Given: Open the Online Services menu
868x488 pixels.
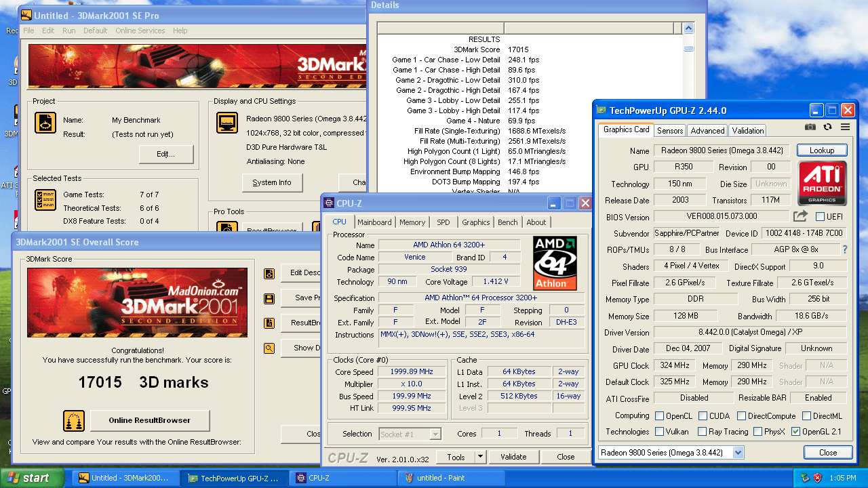Looking at the screenshot, I should click(x=140, y=30).
